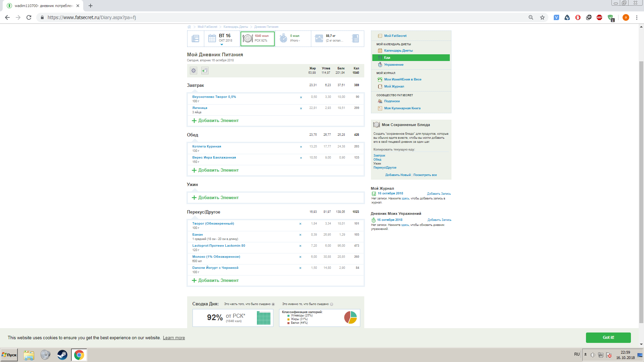Open the exercise stopwatch icon

point(283,38)
